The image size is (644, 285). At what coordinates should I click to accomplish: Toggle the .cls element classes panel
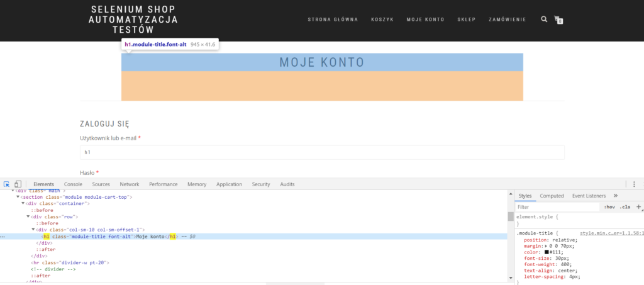coord(625,206)
